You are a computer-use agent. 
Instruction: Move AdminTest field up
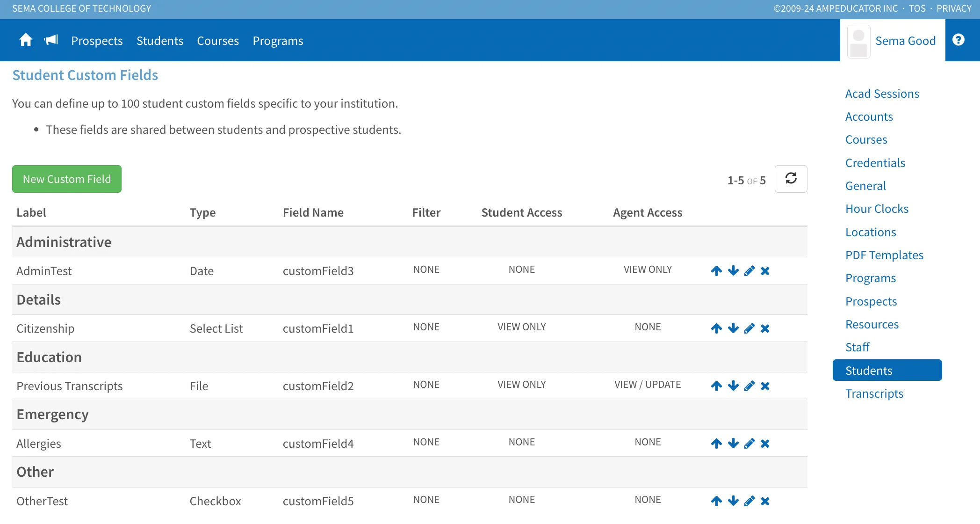tap(716, 271)
